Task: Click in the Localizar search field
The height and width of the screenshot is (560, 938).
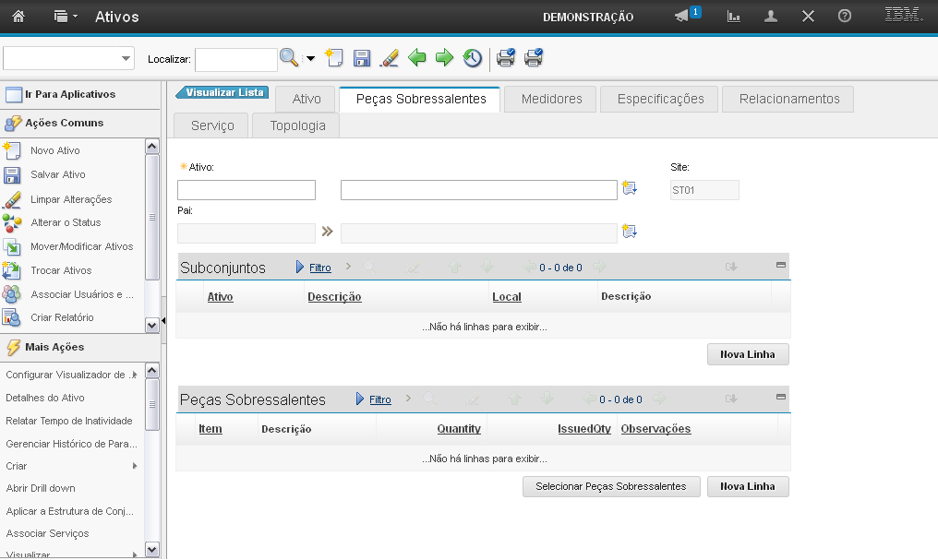Action: (x=235, y=59)
